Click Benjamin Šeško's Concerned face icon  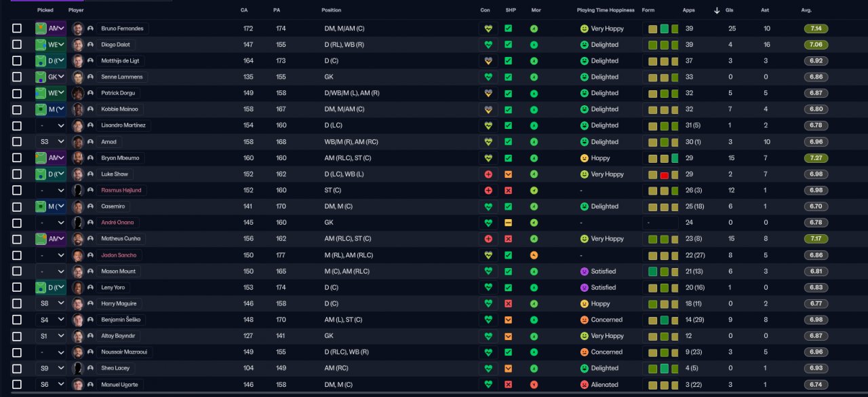[x=585, y=320]
